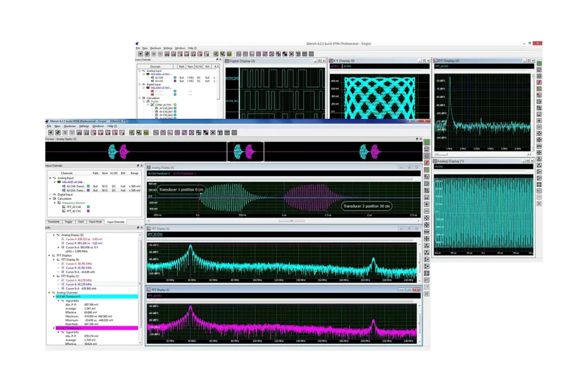588x392 pixels.
Task: Click analog display icon in back window toolbar
Action: [x=238, y=54]
